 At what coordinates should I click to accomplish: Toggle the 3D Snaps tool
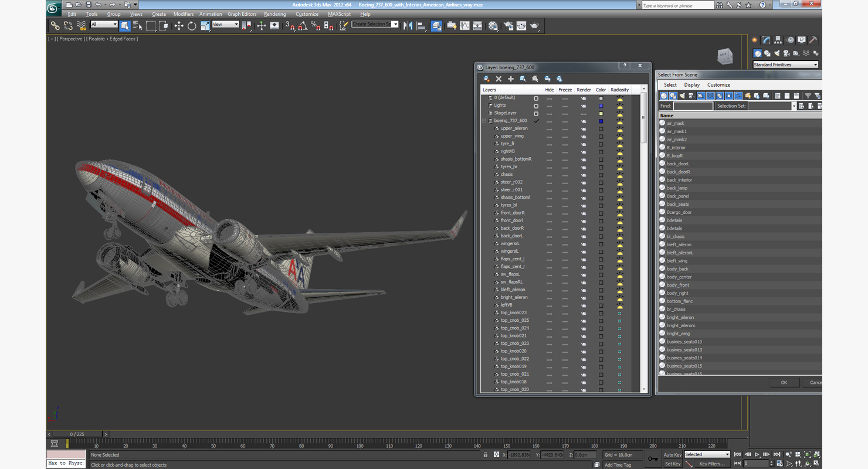(x=290, y=26)
